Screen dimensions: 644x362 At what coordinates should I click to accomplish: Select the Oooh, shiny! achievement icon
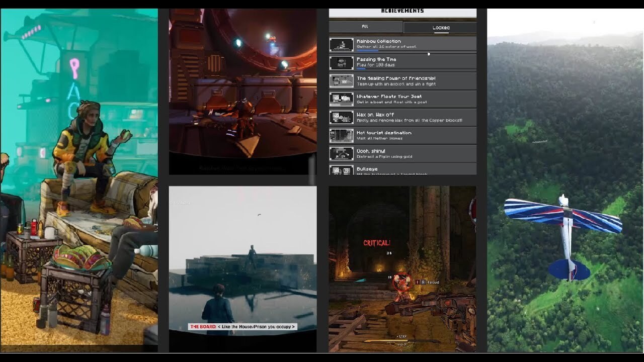click(341, 153)
